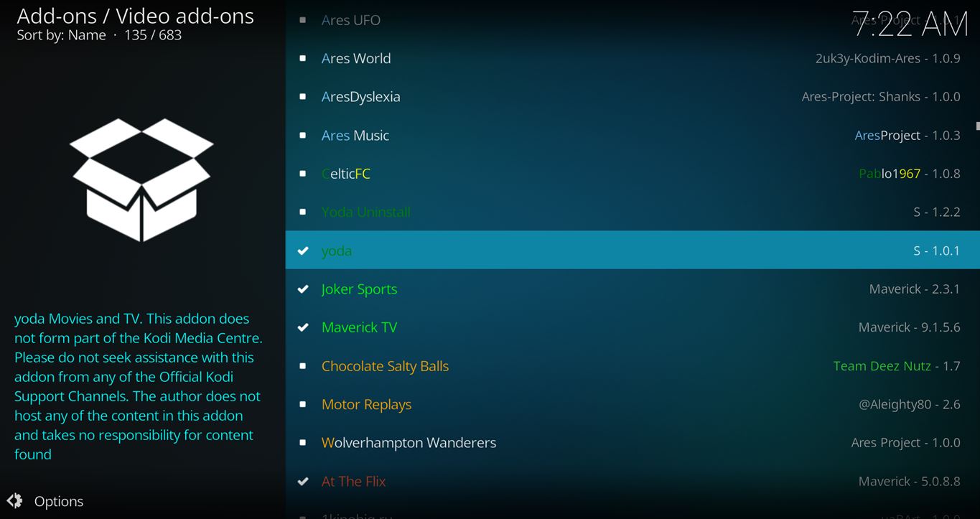Image resolution: width=980 pixels, height=519 pixels.
Task: Click the "Team Deez Nutz - 1.7" text
Action: [897, 366]
